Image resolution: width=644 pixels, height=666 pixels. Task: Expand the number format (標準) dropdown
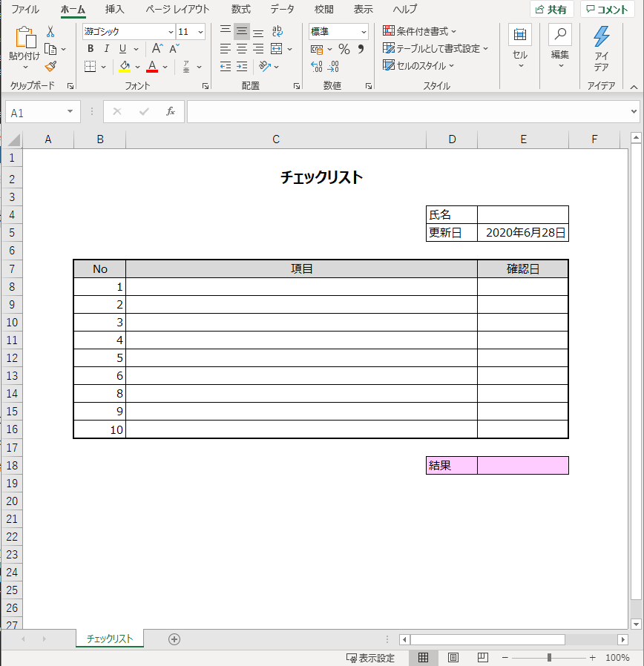click(363, 32)
